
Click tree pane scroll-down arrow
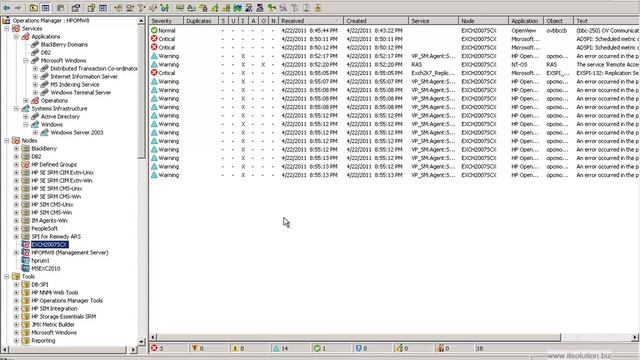[x=141, y=341]
